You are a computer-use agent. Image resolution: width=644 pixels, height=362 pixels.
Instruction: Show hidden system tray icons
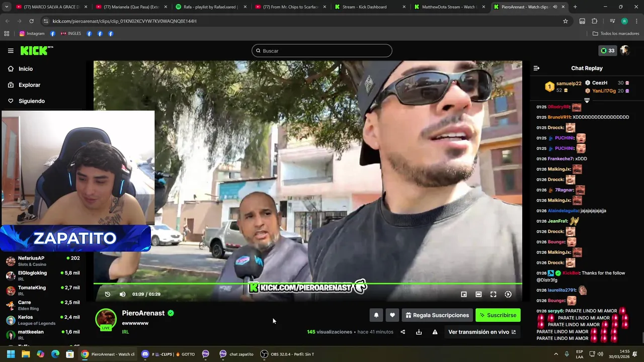click(556, 354)
